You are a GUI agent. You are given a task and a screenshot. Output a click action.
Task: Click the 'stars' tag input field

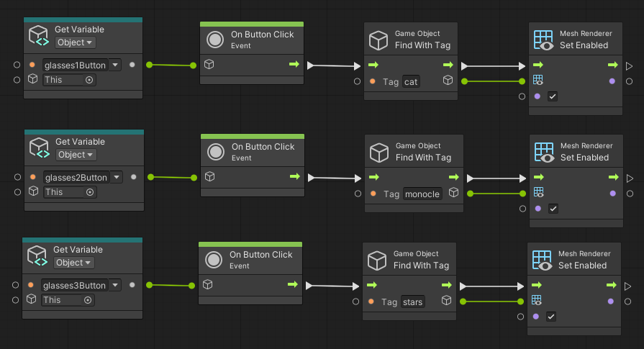(x=412, y=302)
